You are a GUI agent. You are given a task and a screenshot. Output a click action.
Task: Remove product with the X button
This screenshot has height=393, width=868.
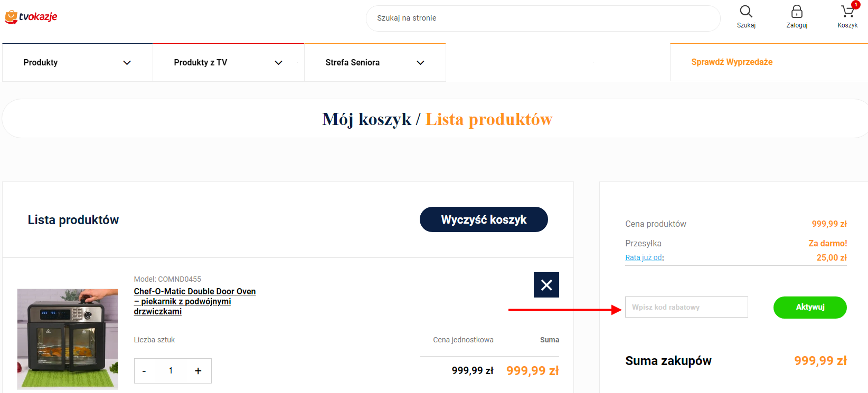pyautogui.click(x=546, y=285)
